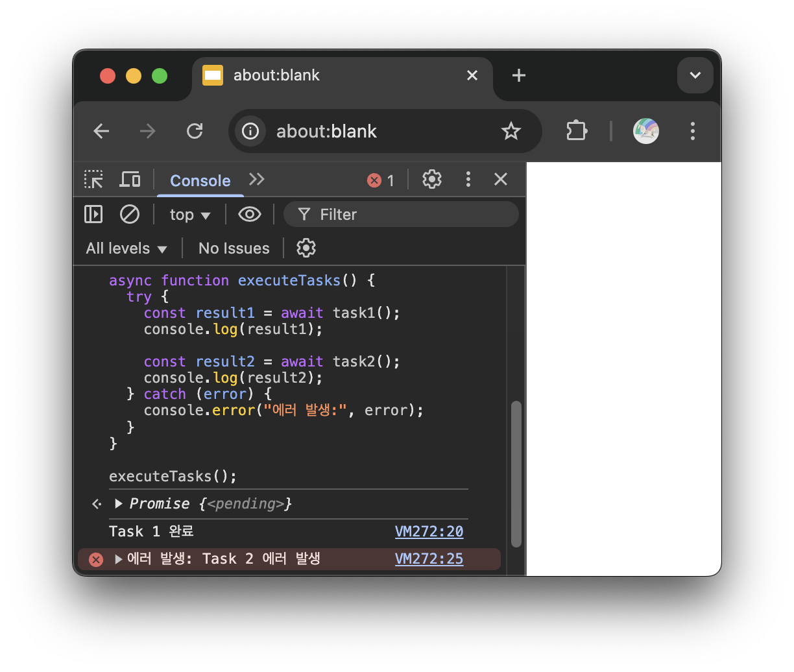This screenshot has height=672, width=794.
Task: Toggle the device toolbar icon
Action: [x=130, y=180]
